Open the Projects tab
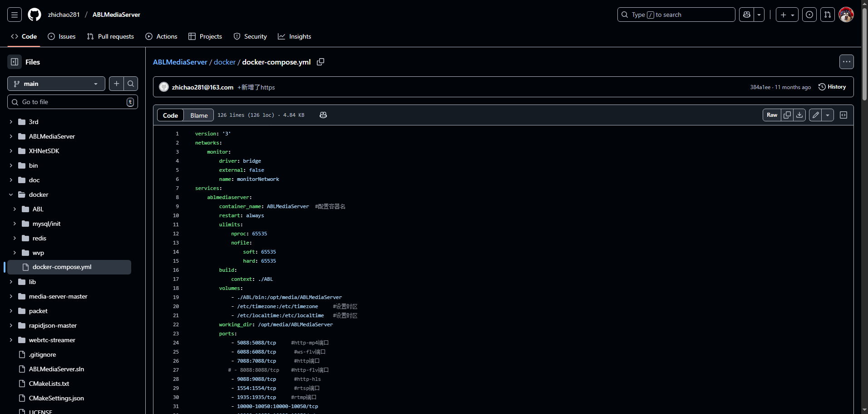The width and height of the screenshot is (868, 414). 205,36
